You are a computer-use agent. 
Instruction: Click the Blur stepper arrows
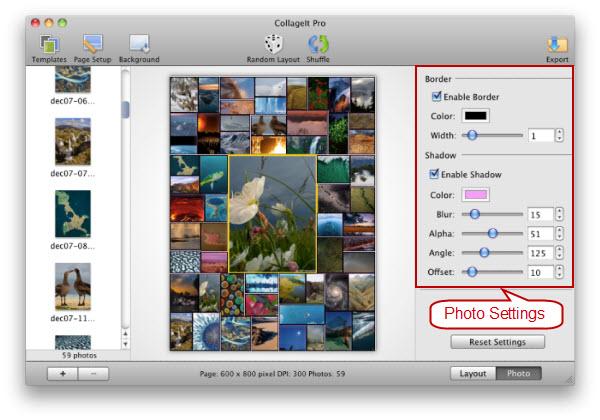(559, 214)
